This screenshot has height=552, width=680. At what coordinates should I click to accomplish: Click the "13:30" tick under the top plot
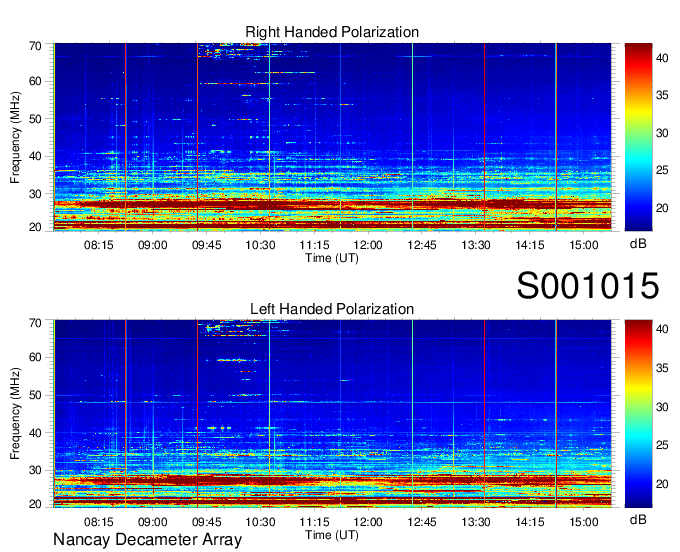[x=476, y=245]
